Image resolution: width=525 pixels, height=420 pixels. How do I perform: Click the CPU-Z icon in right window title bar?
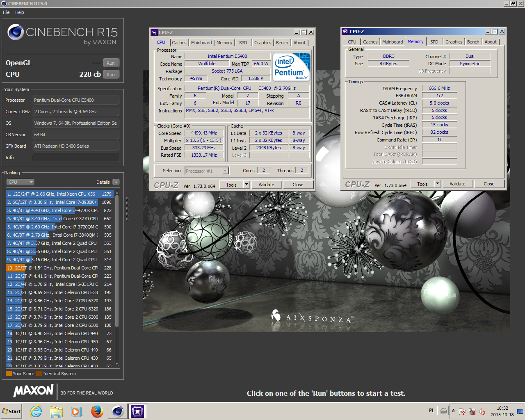[x=346, y=32]
